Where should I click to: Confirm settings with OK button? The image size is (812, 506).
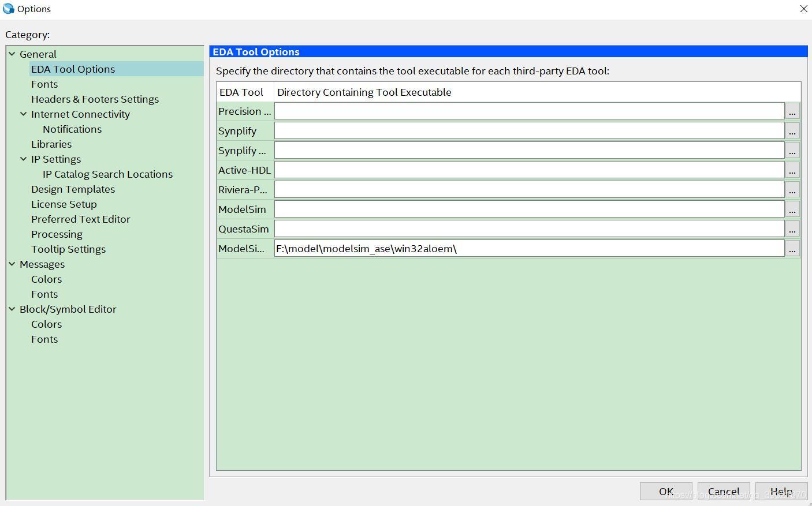tap(666, 491)
